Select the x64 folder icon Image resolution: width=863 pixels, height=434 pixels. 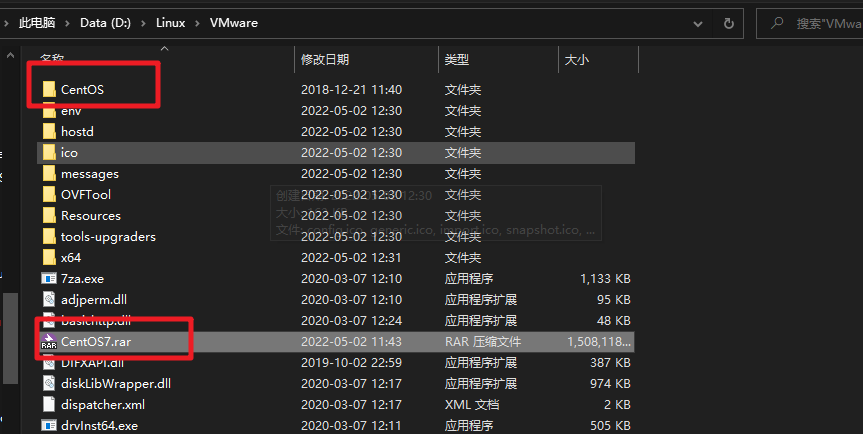coord(49,257)
